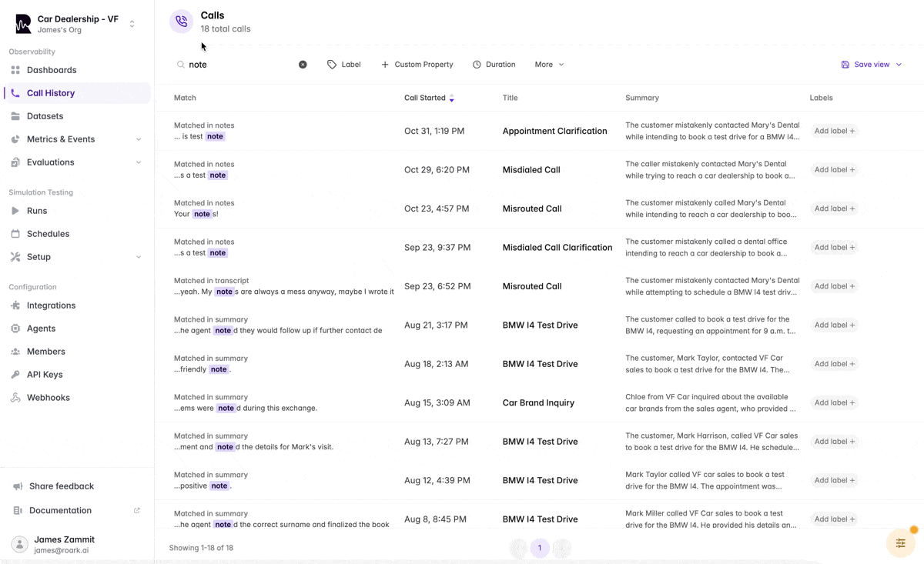Screen dimensions: 924x564
Task: Clear the "note" search query
Action: 303,64
